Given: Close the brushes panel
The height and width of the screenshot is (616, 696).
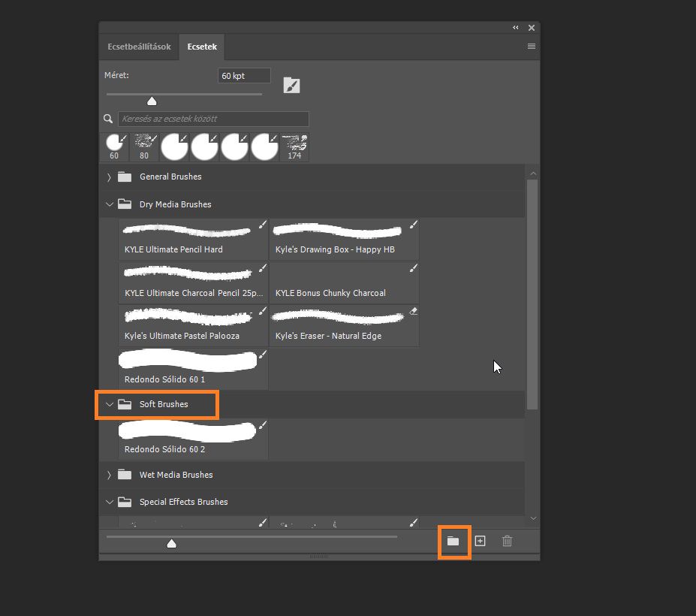Looking at the screenshot, I should tap(532, 28).
